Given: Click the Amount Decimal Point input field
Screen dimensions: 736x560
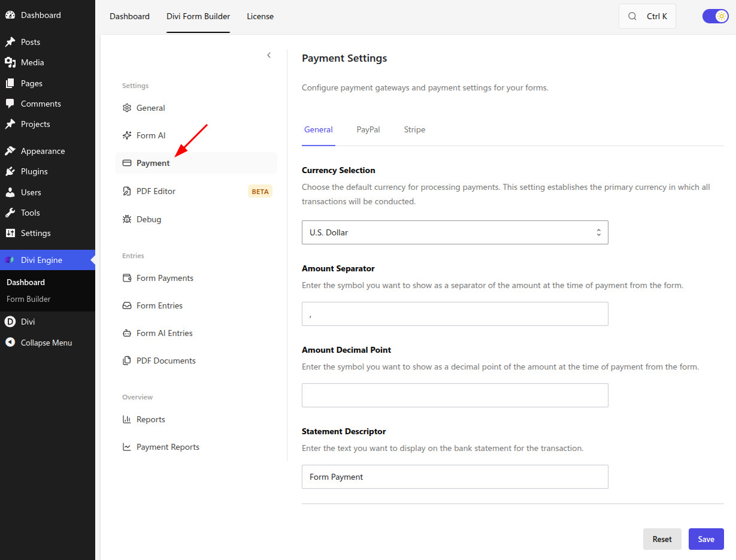Looking at the screenshot, I should pyautogui.click(x=455, y=395).
